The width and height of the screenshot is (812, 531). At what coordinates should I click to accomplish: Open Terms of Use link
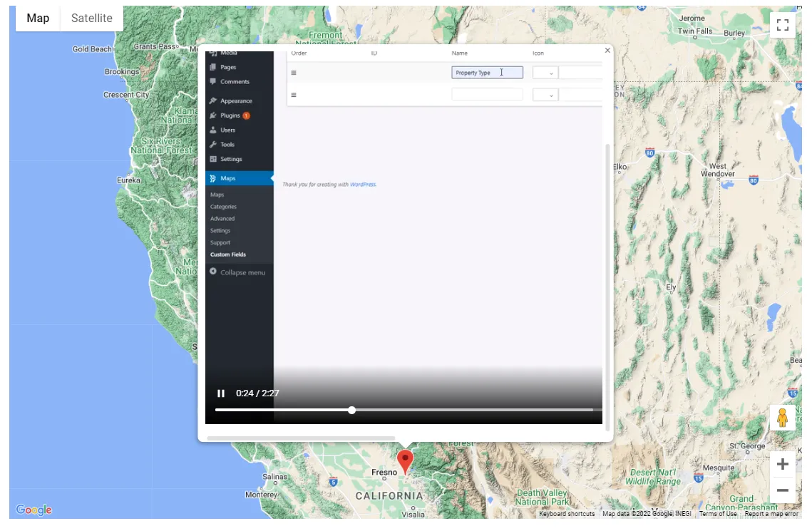point(718,514)
